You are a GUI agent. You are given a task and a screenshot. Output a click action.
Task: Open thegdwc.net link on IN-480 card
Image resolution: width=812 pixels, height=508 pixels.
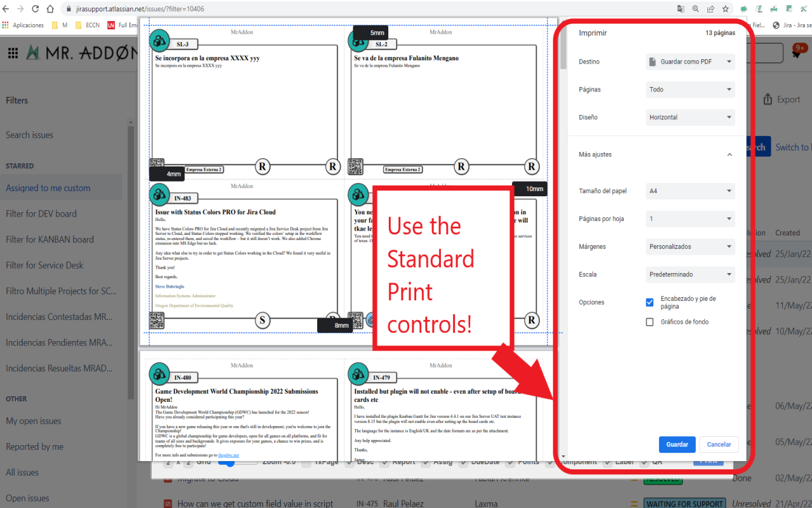click(228, 455)
